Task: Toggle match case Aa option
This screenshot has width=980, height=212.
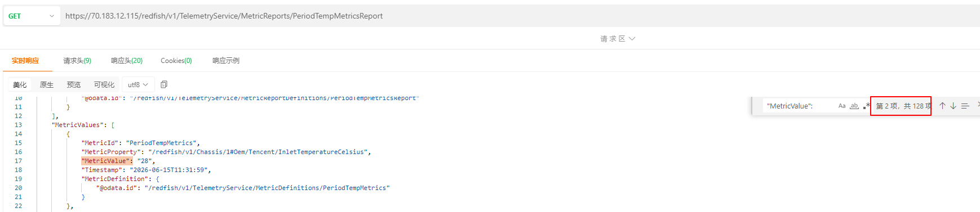Action: (x=842, y=106)
